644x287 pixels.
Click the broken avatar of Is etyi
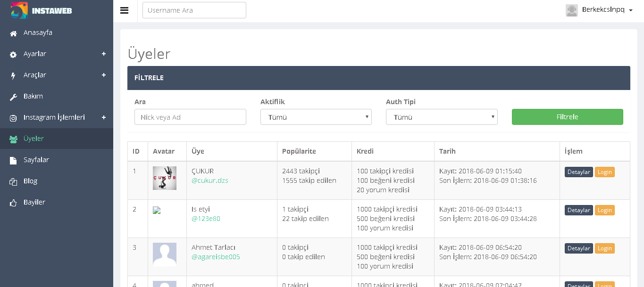(157, 211)
